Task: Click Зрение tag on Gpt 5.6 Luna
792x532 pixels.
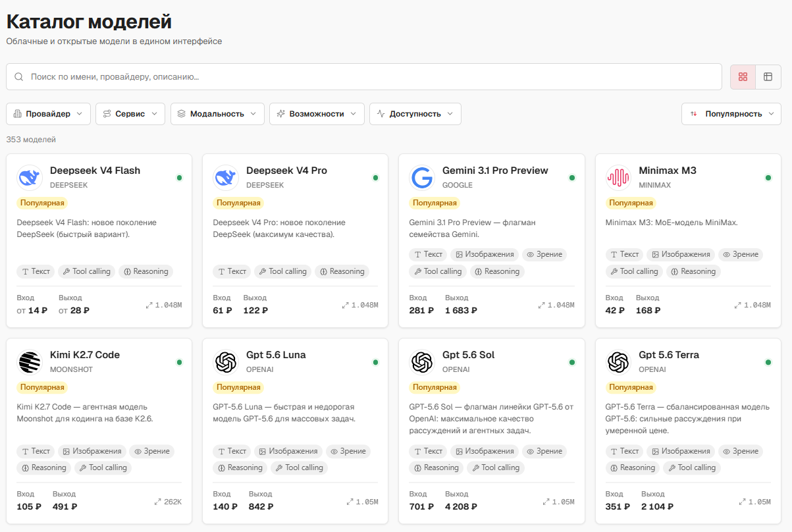Action: [348, 451]
